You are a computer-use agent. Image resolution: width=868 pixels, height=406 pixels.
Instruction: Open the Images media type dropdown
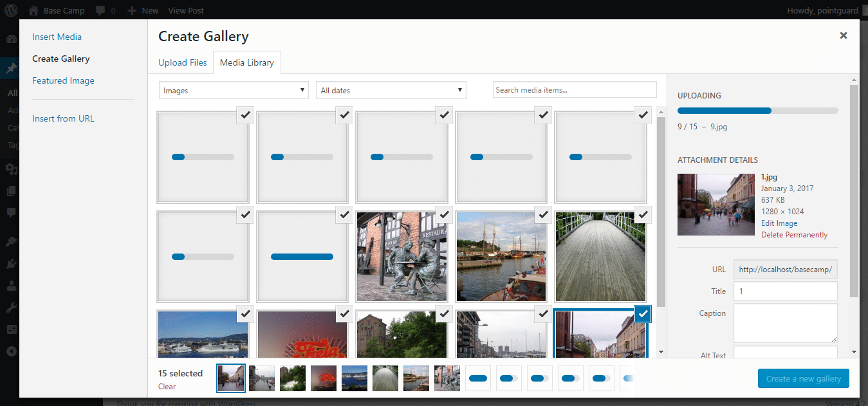pyautogui.click(x=234, y=90)
